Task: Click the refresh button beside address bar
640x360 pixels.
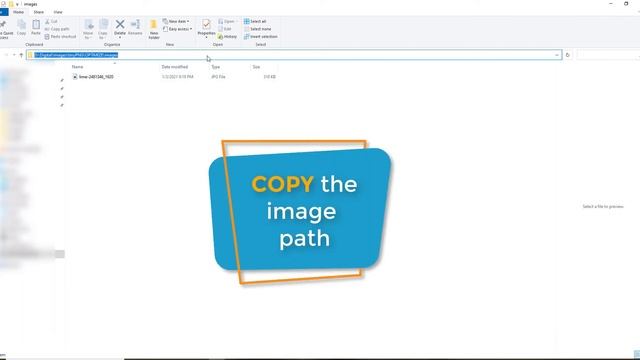Action: point(567,55)
